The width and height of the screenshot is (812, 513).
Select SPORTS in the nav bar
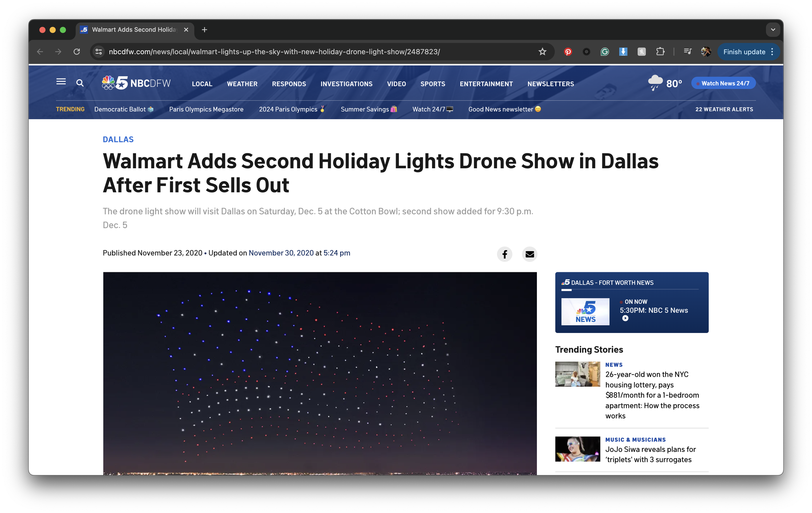[x=433, y=84]
